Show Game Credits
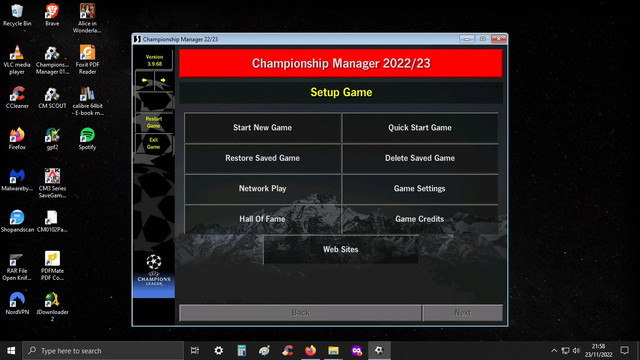This screenshot has width=640, height=360. 420,219
